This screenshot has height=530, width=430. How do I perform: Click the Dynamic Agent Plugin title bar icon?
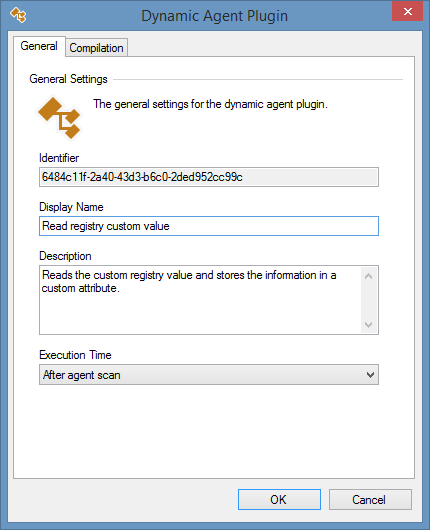[18, 15]
